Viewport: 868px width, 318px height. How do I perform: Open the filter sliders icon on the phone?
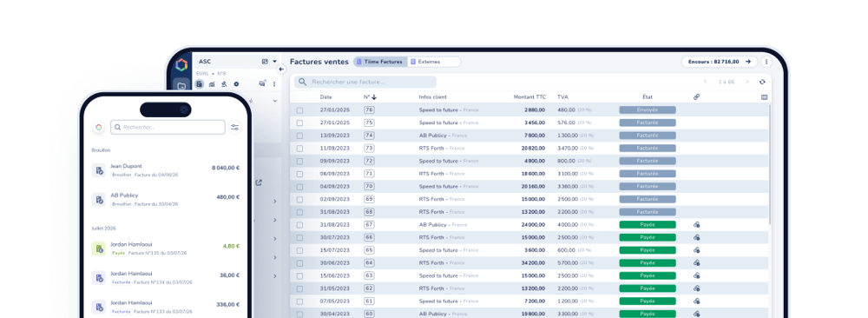pos(235,128)
